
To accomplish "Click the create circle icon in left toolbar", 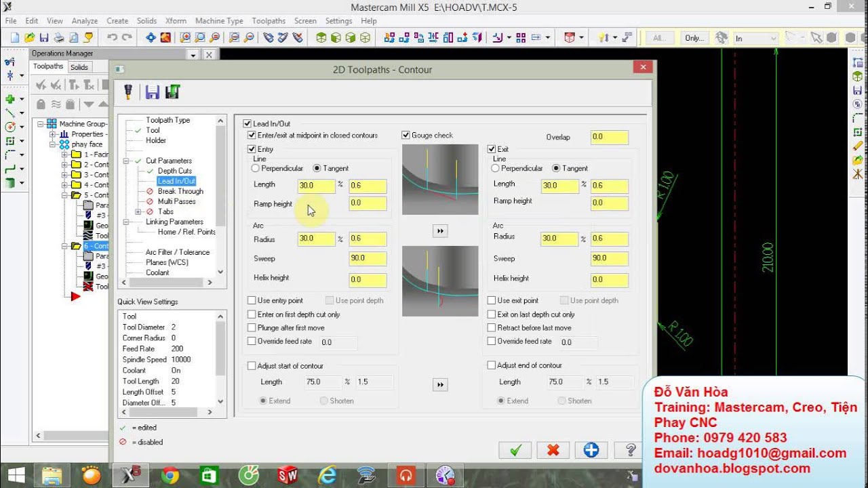I will click(x=10, y=127).
